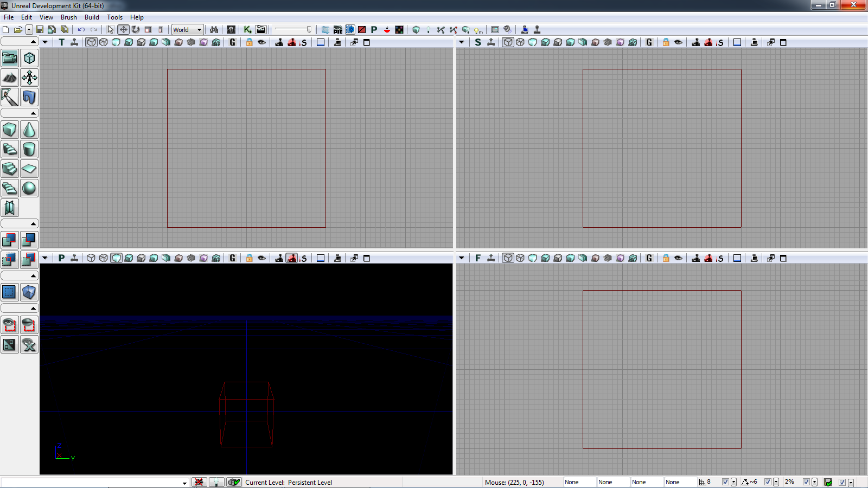
Task: Open the File menu
Action: (x=9, y=17)
